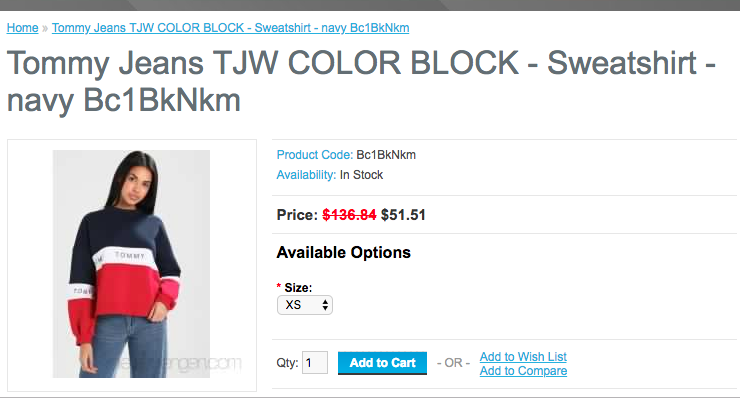Click the Size dropdown arrows
The height and width of the screenshot is (399, 740).
coord(325,305)
